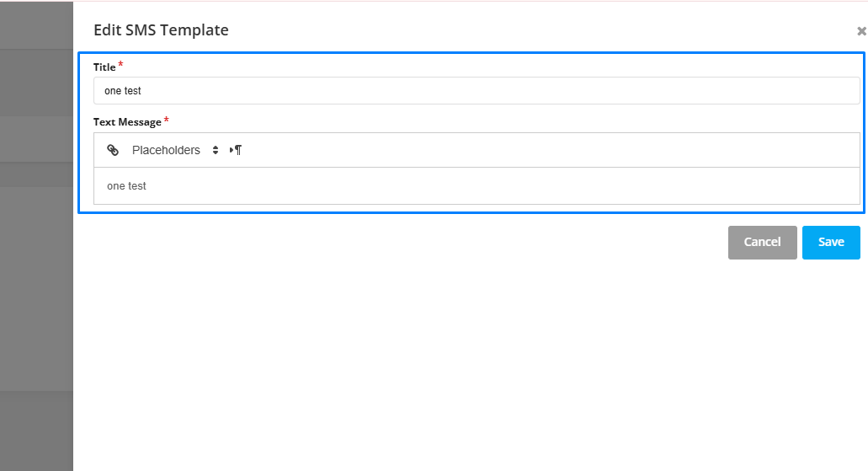868x471 pixels.
Task: Place cursor on word "test" in message body
Action: coord(136,186)
